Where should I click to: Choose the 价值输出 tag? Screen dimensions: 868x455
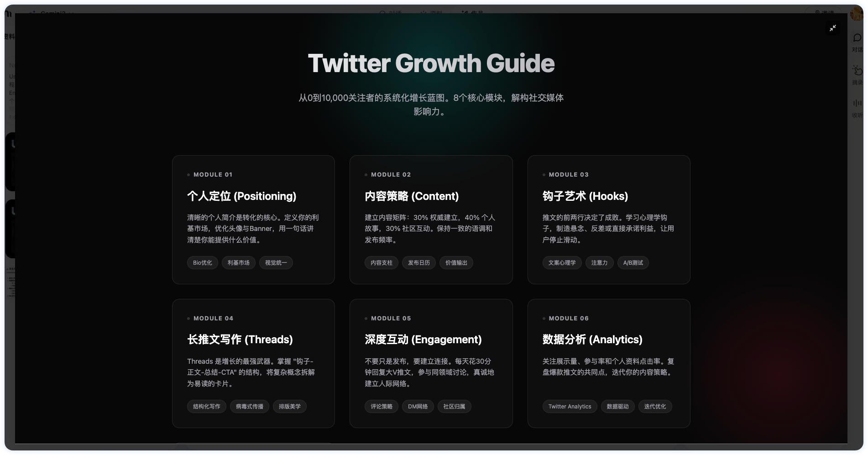point(456,263)
